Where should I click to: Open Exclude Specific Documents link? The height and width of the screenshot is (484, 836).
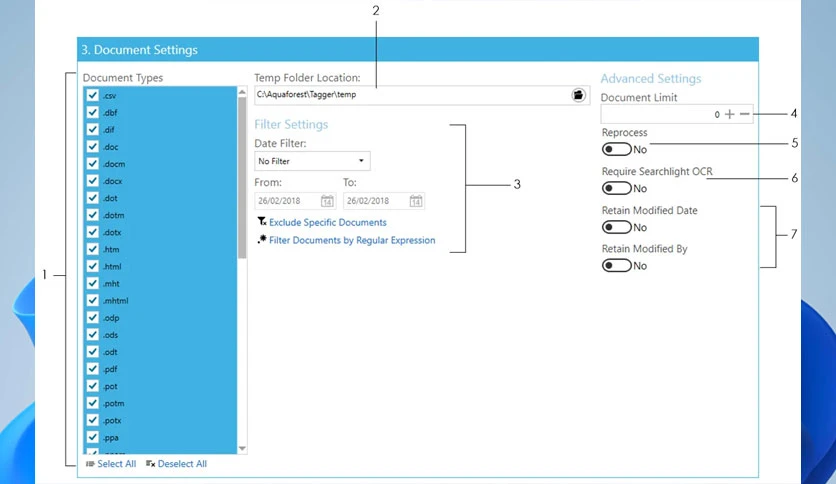[327, 222]
